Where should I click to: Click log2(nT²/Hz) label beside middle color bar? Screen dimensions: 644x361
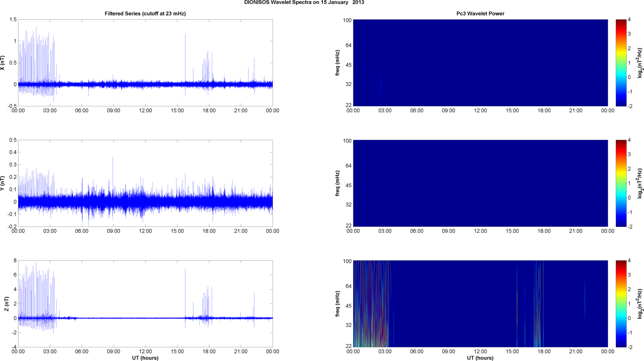(640, 183)
